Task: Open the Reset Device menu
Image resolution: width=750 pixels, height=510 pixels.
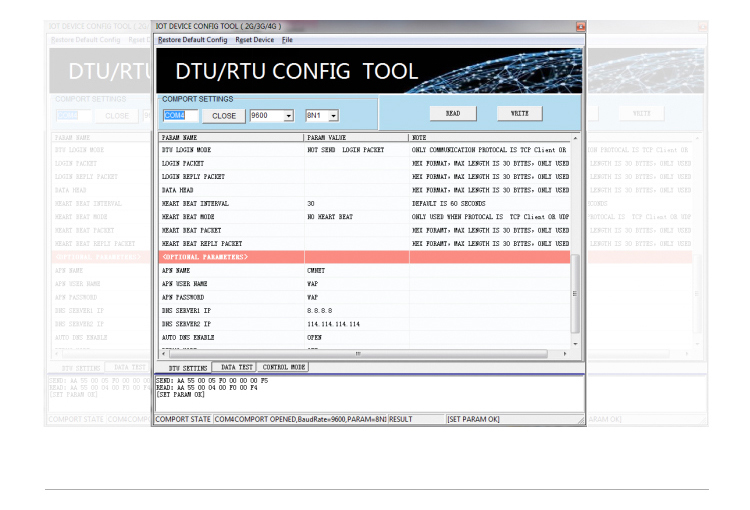Action: pyautogui.click(x=254, y=40)
